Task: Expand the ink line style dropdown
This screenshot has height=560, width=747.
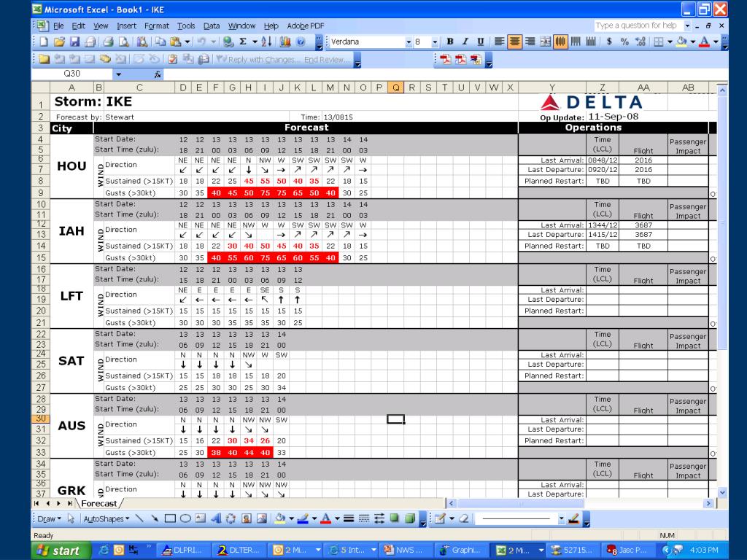Action: 562,518
